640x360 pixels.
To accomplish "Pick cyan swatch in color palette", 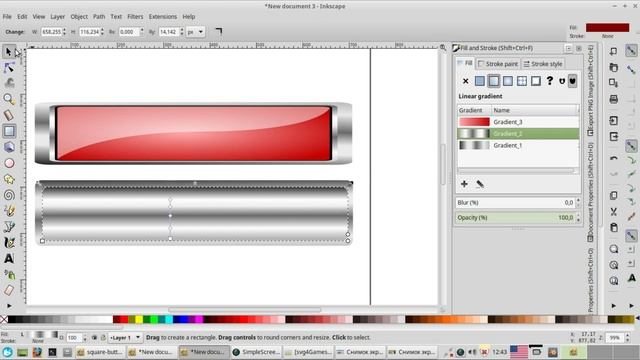I will 169,319.
